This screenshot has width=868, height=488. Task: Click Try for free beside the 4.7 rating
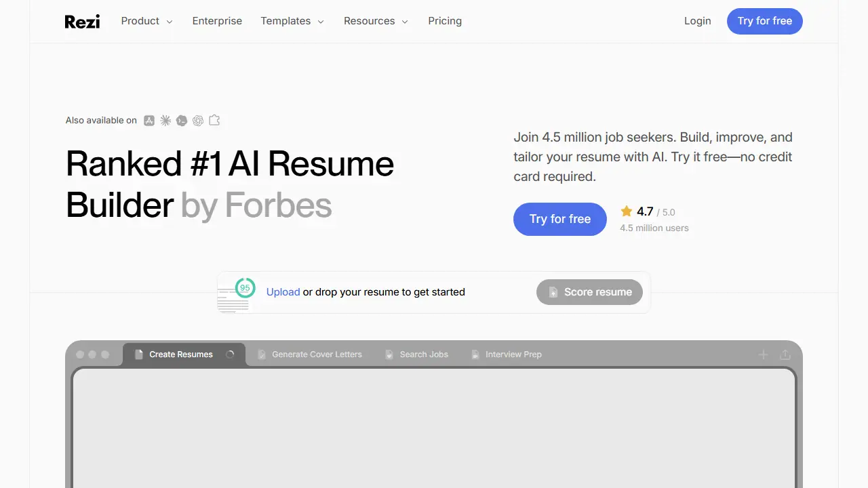click(560, 219)
